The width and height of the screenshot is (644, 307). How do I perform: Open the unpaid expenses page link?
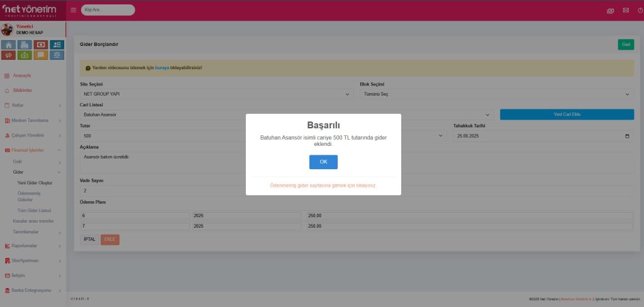(x=323, y=186)
